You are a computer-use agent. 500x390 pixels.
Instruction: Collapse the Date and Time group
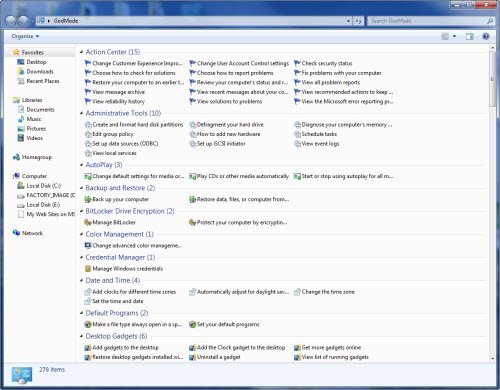click(82, 280)
